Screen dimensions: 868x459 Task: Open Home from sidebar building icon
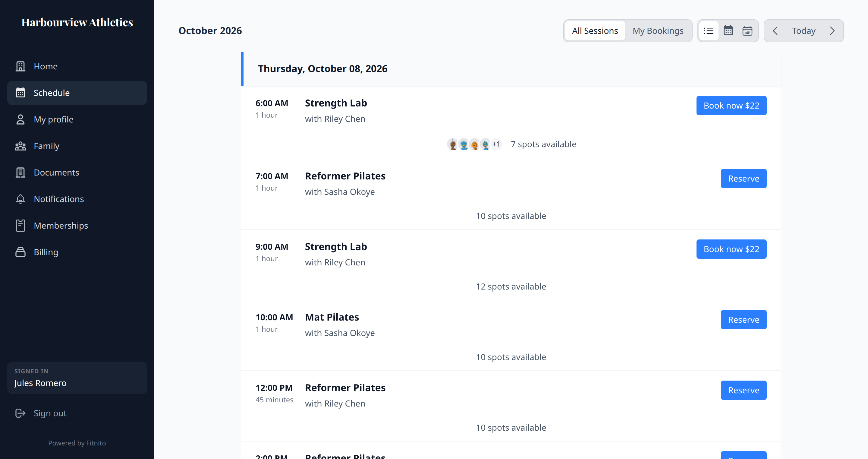pyautogui.click(x=20, y=66)
